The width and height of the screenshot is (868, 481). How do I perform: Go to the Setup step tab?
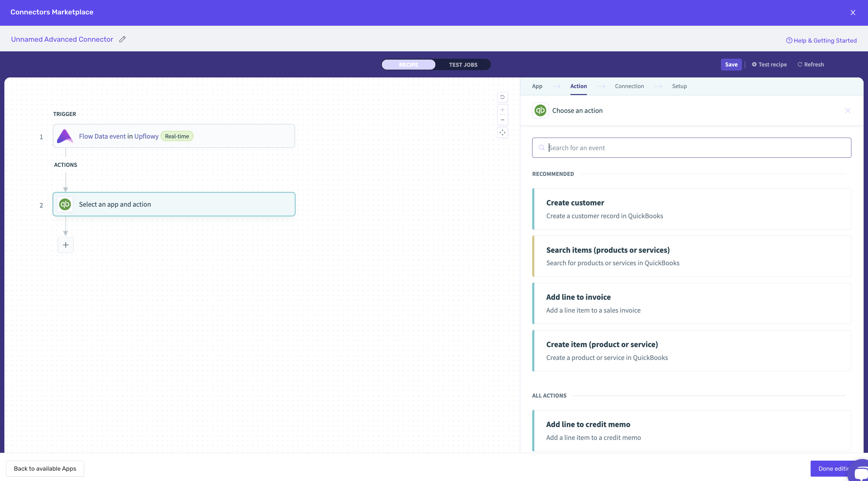coord(679,86)
